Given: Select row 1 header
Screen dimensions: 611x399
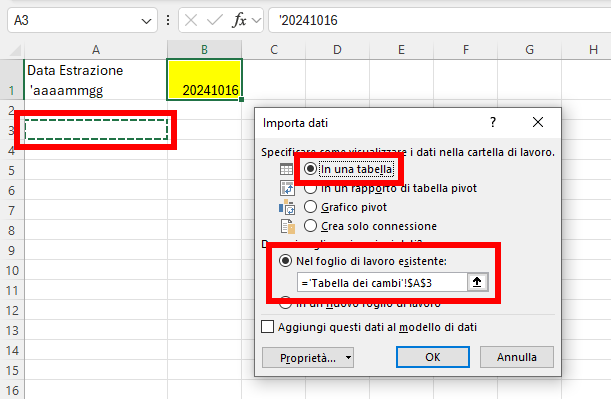Looking at the screenshot, I should click(x=12, y=79).
